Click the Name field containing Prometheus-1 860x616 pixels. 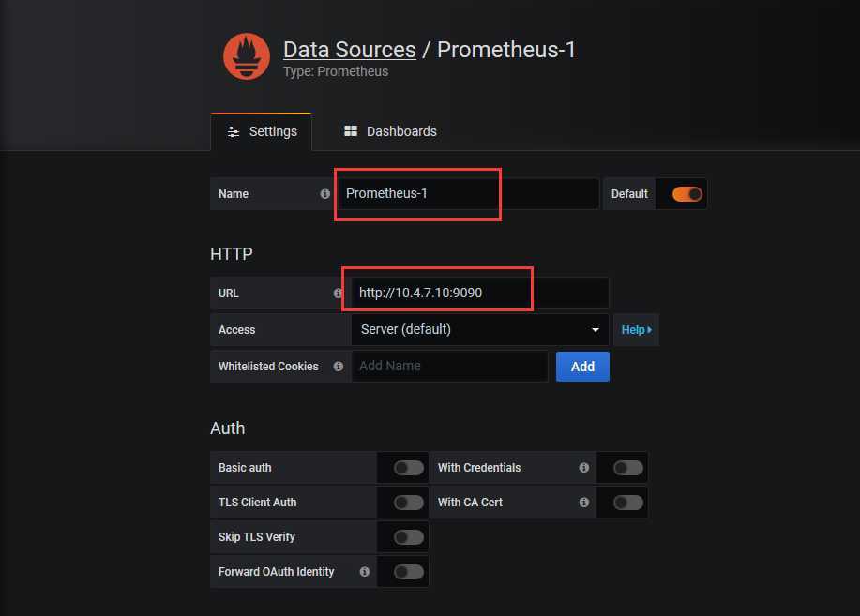coord(468,194)
